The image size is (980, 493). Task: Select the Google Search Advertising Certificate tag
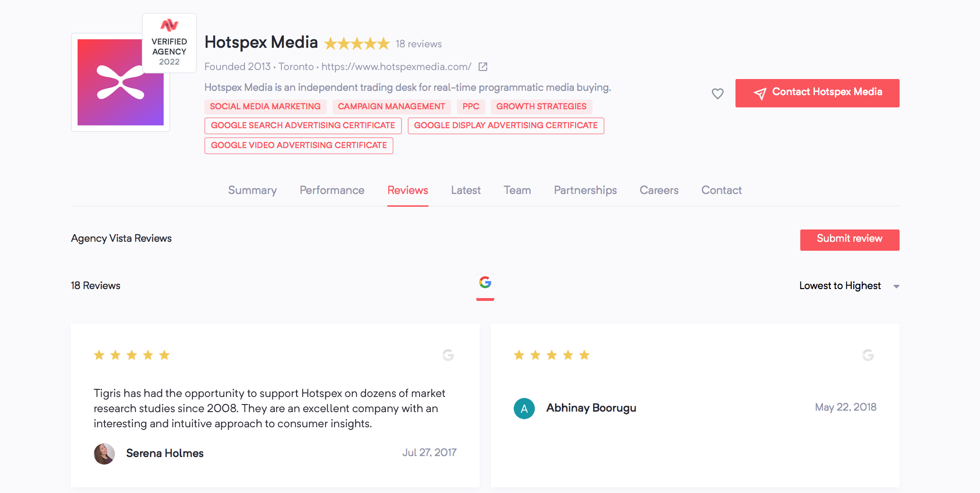tap(303, 125)
